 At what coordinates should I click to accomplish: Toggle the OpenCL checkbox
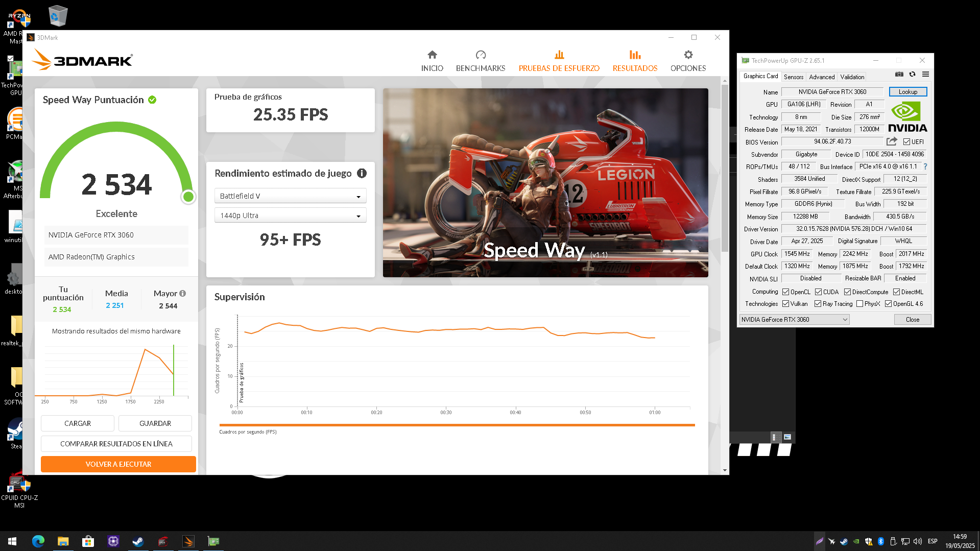785,292
